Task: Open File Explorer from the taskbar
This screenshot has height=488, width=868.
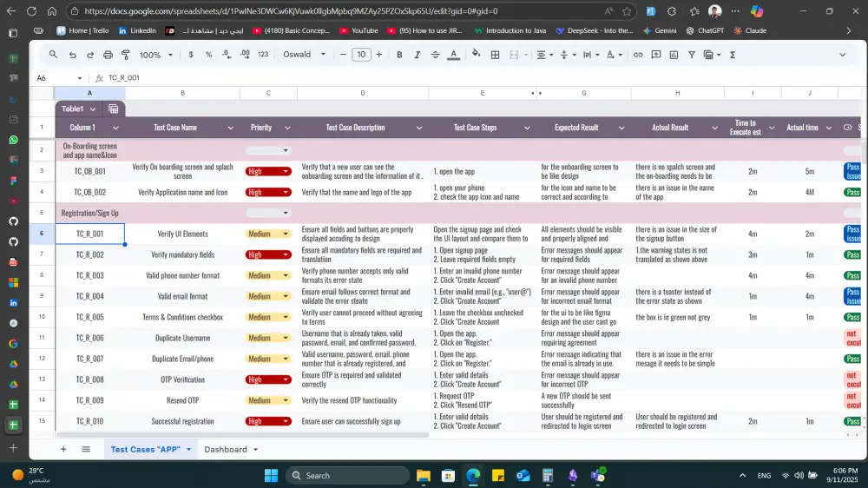Action: click(424, 475)
